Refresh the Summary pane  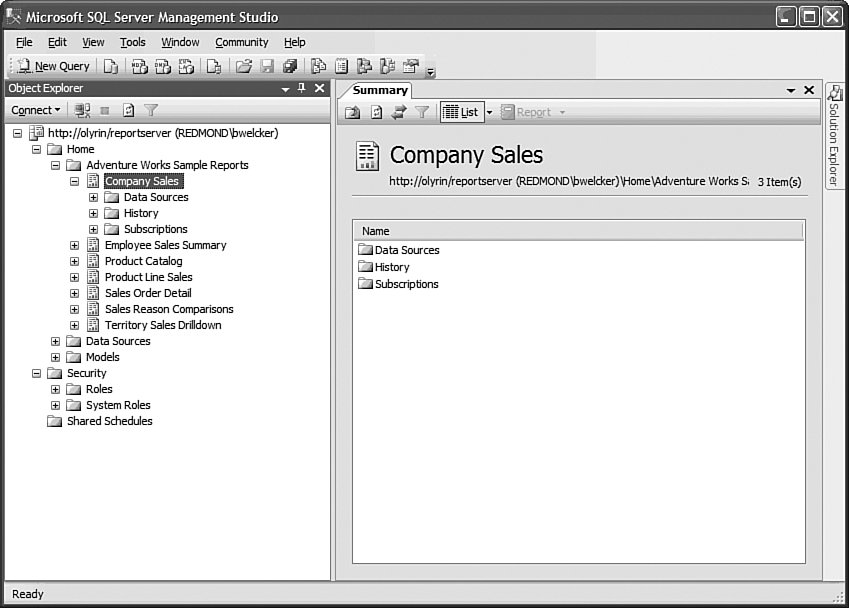click(376, 112)
